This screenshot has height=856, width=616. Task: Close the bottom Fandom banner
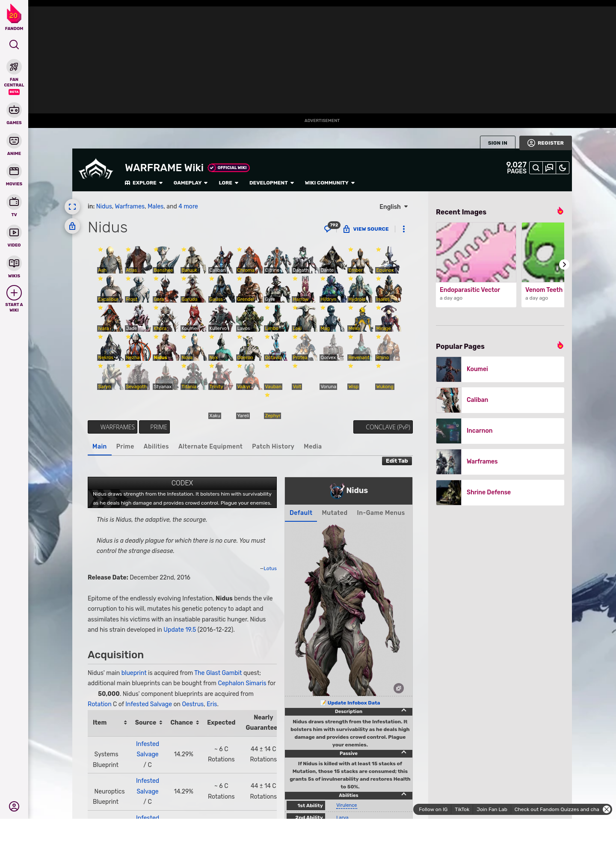[x=607, y=809]
